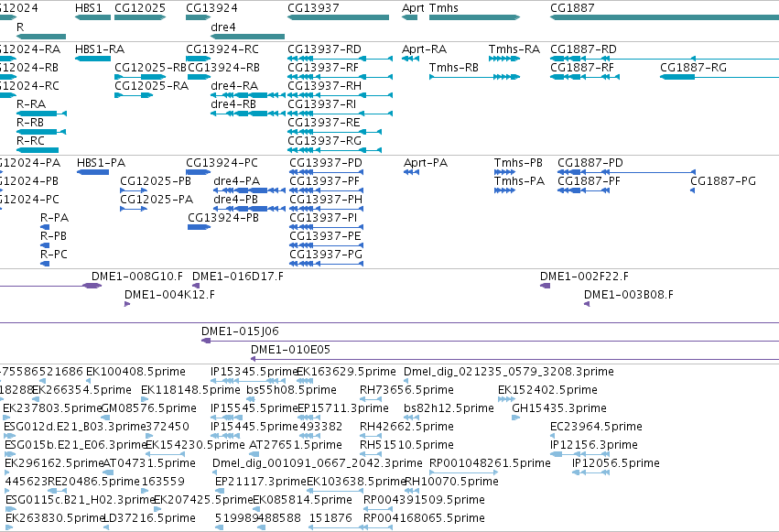
Task: Select clone end DME1-008G10.F
Action: click(92, 286)
